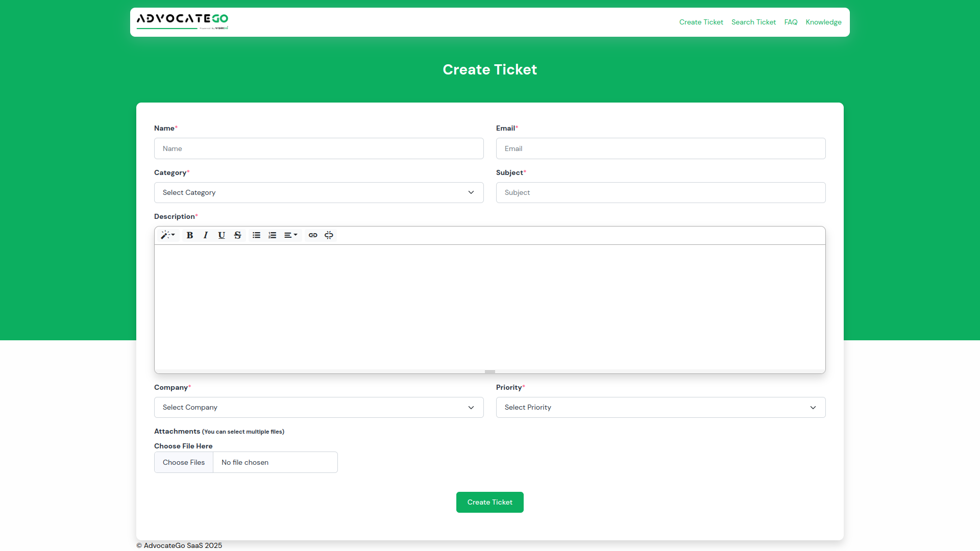Open the Select Category dropdown
Viewport: 980px width, 551px height.
tap(318, 193)
